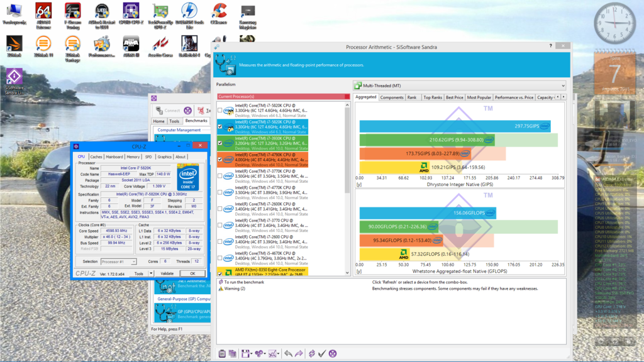Screen dimensions: 644x362
Task: Open the Performance vs. Price tab
Action: point(514,97)
